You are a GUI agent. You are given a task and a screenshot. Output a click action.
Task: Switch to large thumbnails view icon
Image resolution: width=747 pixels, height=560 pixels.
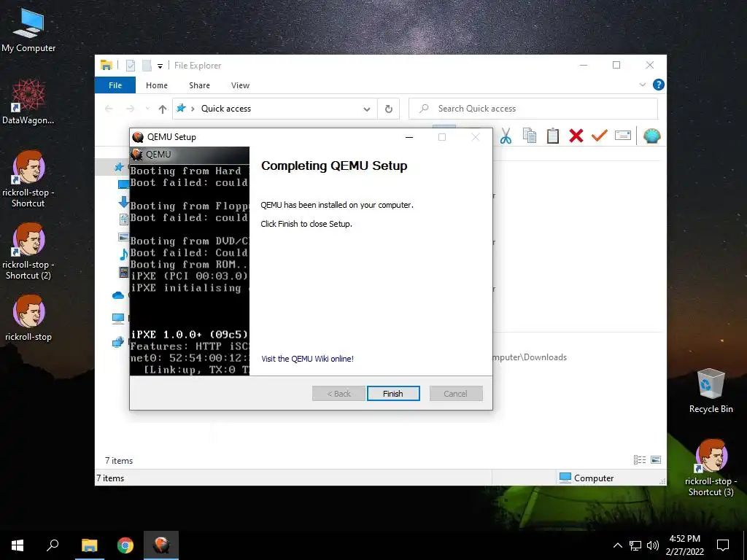pos(656,459)
